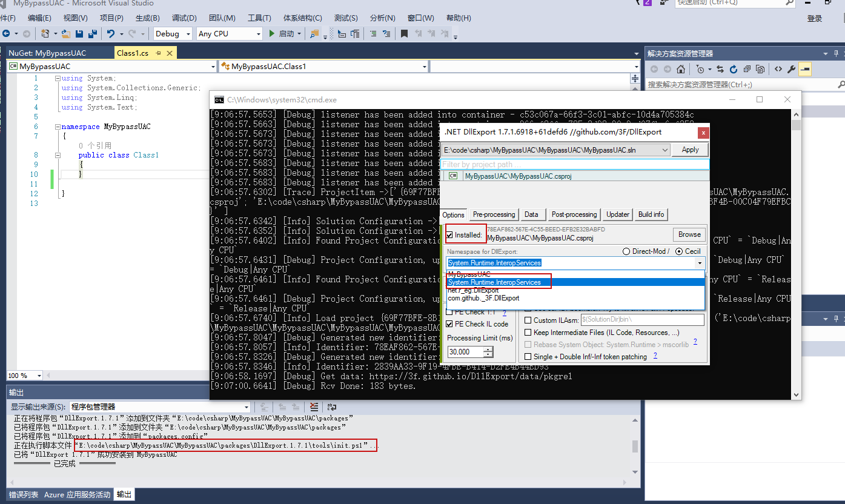Open the Output source dropdown
This screenshot has width=845, height=504.
pyautogui.click(x=246, y=407)
